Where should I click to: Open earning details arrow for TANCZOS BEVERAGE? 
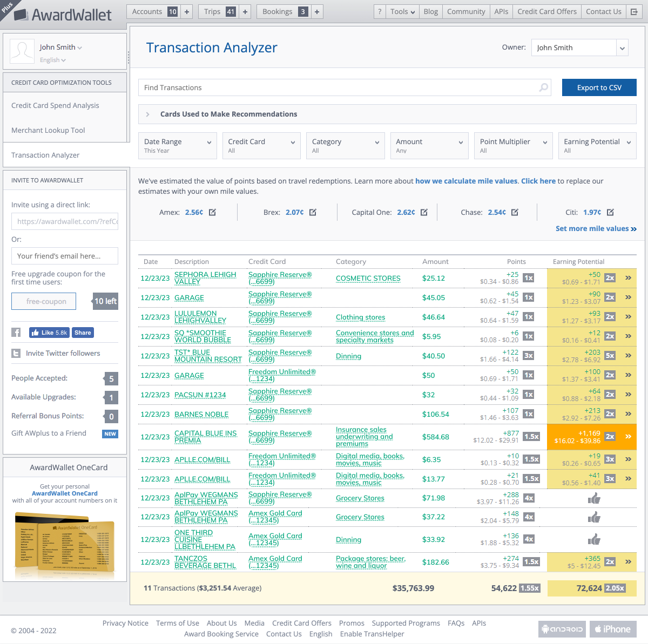(x=628, y=562)
